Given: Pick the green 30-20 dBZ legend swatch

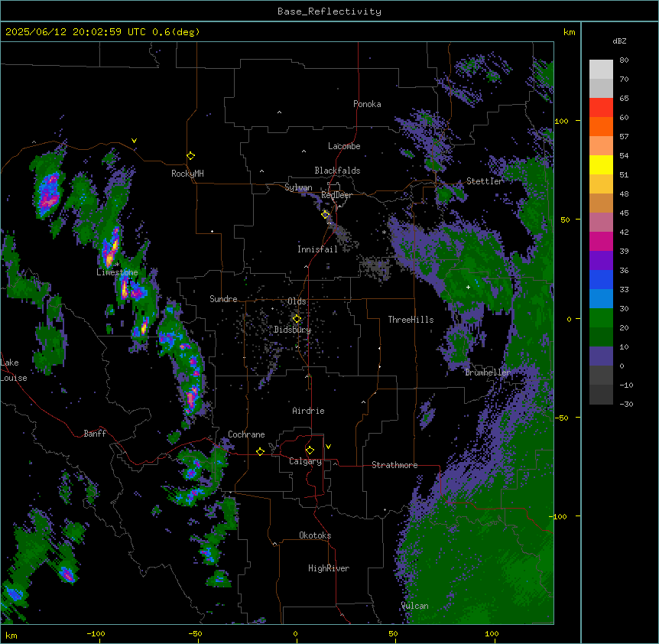Looking at the screenshot, I should [x=601, y=318].
